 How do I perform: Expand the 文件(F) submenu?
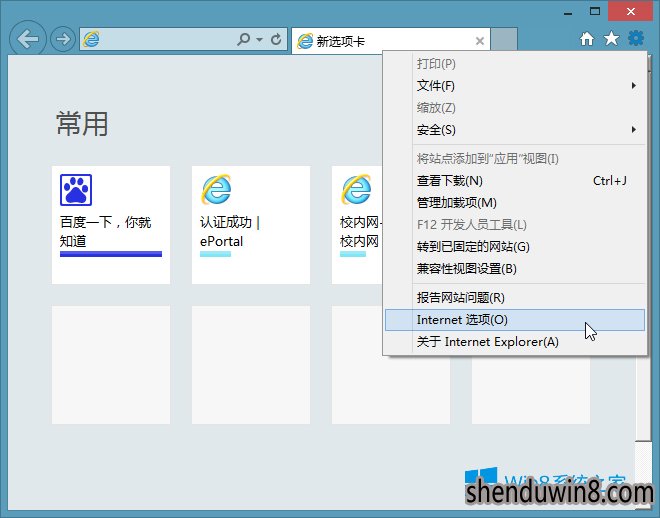pos(515,86)
